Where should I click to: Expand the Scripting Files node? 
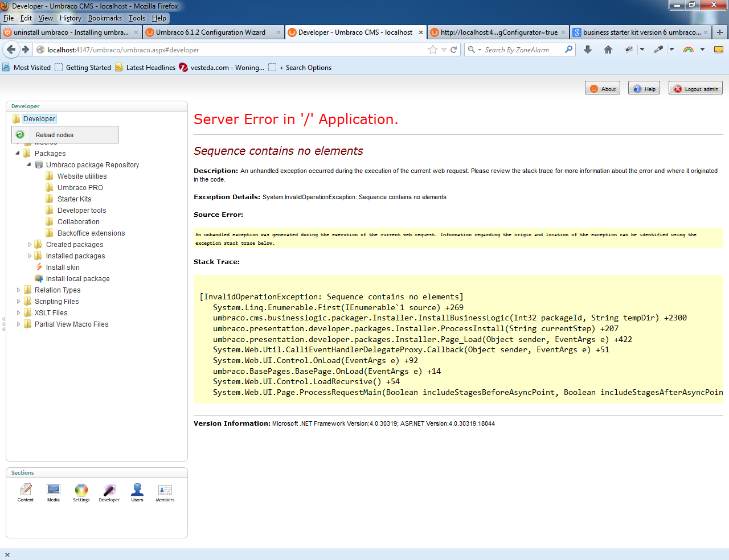point(18,301)
